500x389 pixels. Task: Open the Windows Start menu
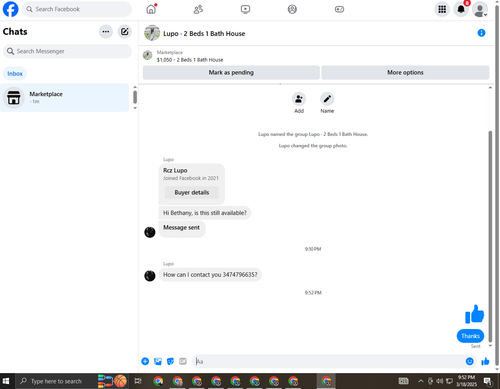[6, 381]
